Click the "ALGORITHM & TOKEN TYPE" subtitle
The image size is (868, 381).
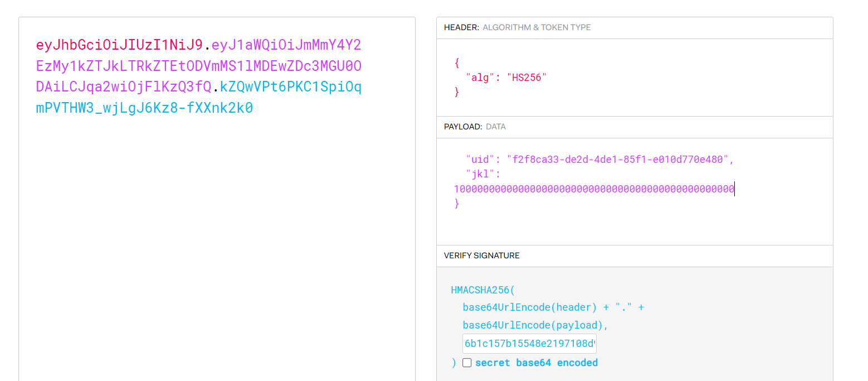point(537,27)
